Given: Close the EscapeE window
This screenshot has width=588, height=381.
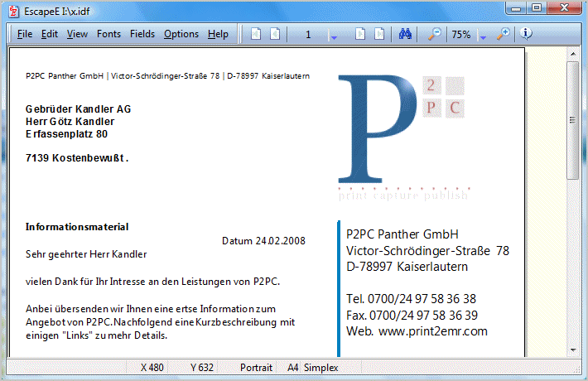Looking at the screenshot, I should click(564, 8).
